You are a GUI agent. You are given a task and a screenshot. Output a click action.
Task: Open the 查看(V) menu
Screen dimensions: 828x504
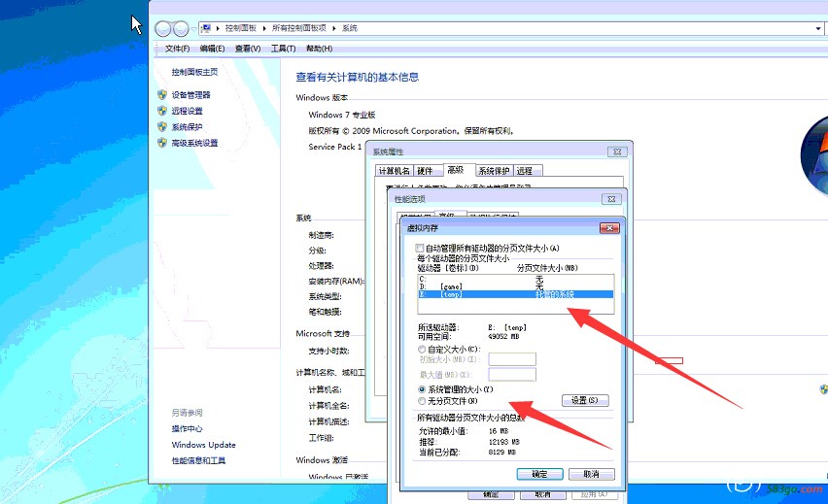[x=248, y=49]
